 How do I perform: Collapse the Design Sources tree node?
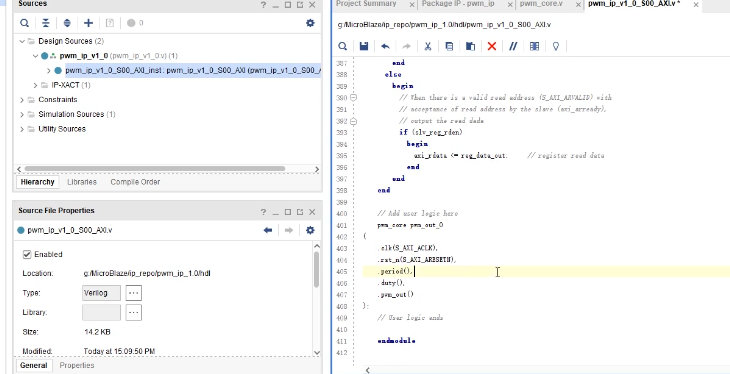click(x=21, y=41)
